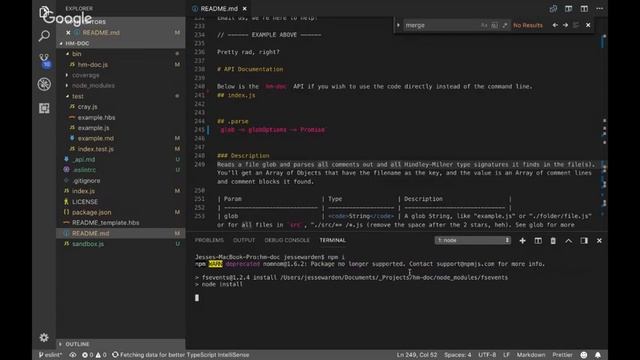Viewport: 640px width, 360px height.
Task: Split the editor with the split icon
Action: (x=584, y=9)
